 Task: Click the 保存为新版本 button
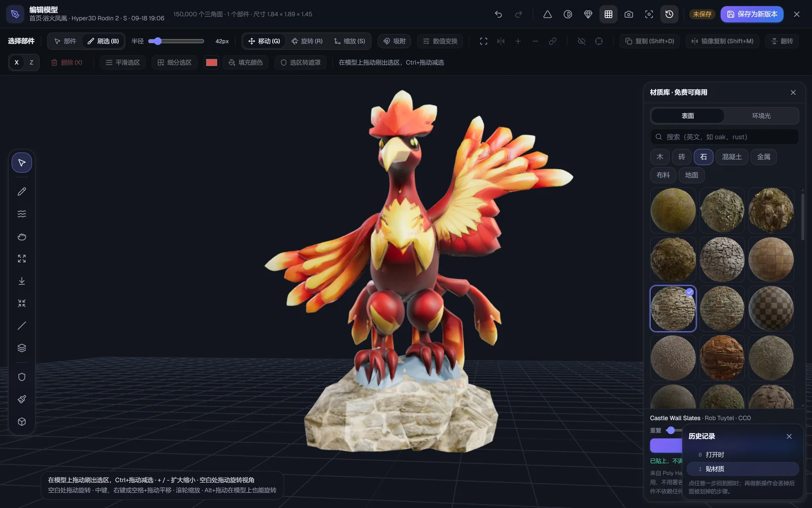click(752, 14)
